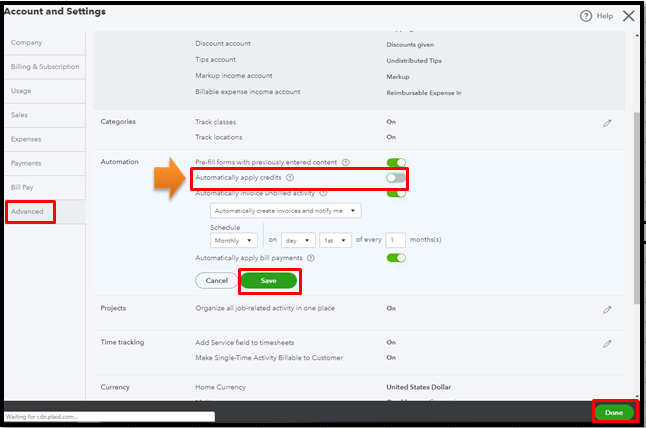This screenshot has width=646, height=428.
Task: Show help for Automatically apply credits
Action: [x=290, y=178]
